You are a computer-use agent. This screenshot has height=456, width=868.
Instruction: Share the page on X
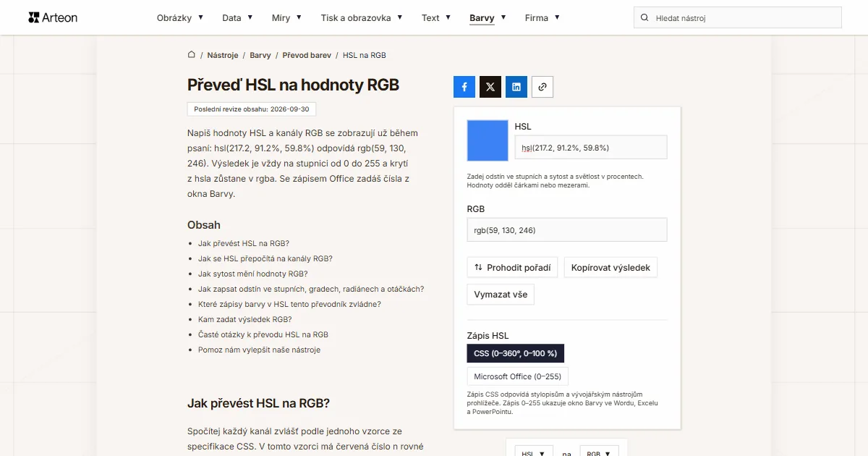point(490,87)
